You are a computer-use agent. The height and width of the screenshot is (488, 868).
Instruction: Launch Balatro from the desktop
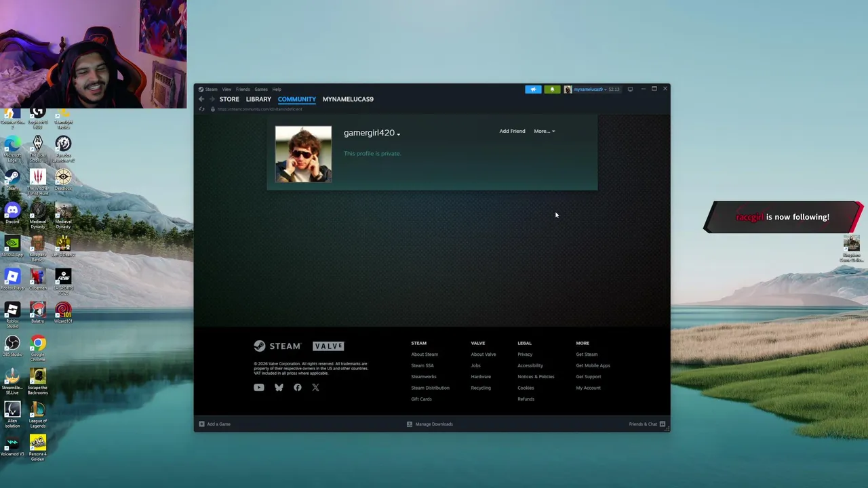tap(38, 313)
